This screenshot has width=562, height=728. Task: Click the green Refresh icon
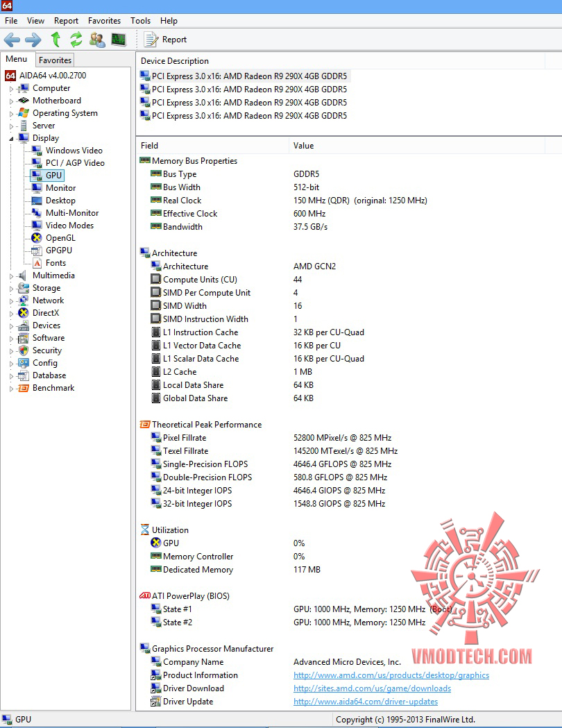tap(76, 40)
